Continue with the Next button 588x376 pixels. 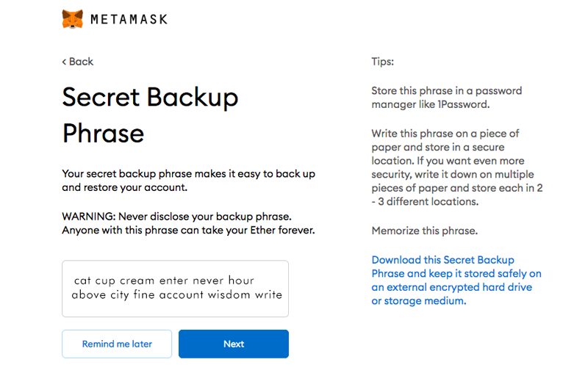234,344
